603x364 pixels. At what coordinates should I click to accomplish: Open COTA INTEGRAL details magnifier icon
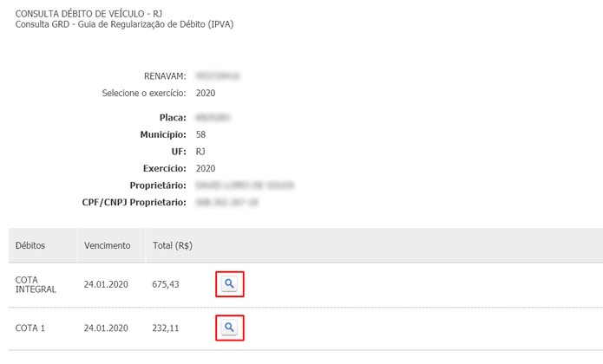point(229,284)
